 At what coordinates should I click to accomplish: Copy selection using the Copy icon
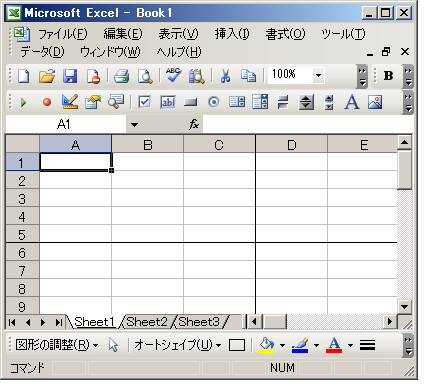[248, 76]
